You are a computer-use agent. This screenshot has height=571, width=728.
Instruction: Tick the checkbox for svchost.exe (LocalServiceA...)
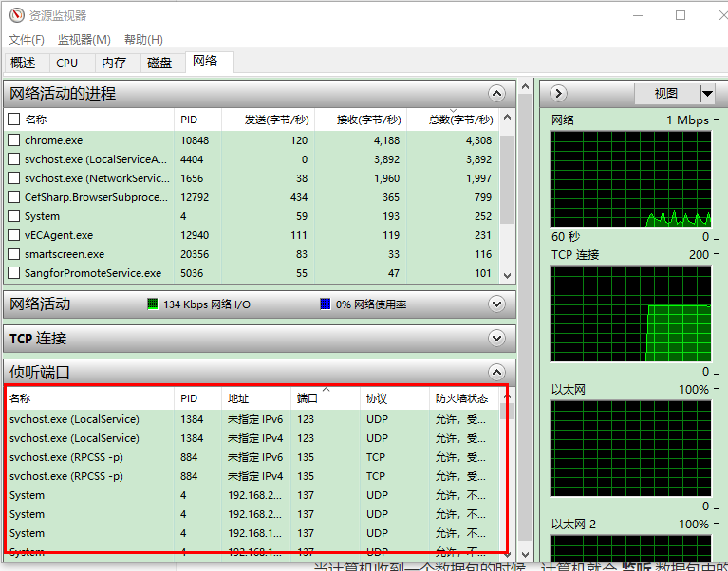(14, 159)
